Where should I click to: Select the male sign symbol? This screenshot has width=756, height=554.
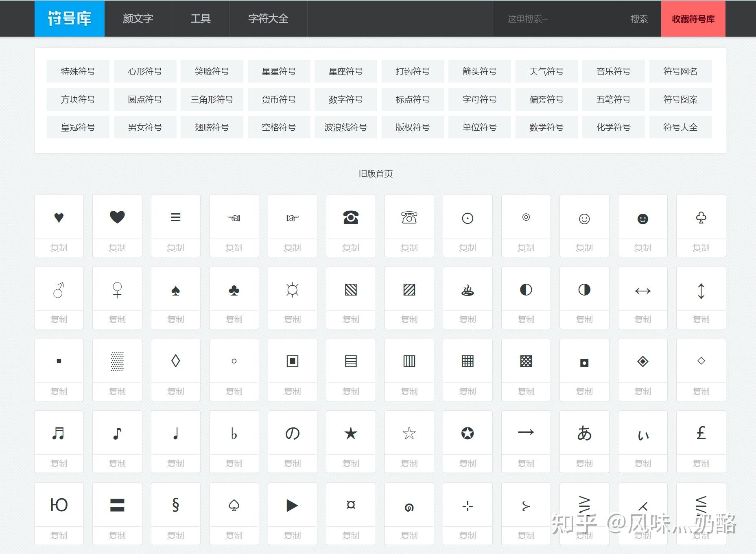tap(59, 290)
